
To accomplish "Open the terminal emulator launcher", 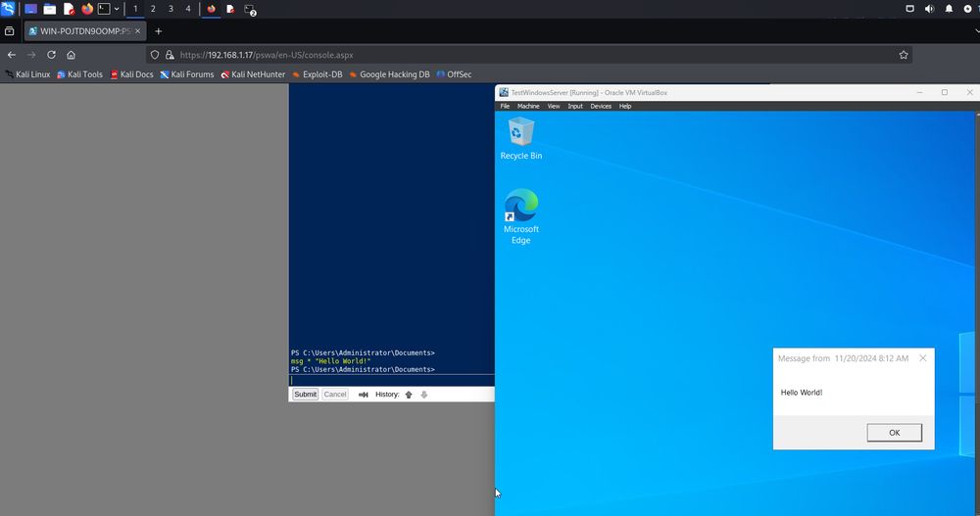I will [x=105, y=10].
